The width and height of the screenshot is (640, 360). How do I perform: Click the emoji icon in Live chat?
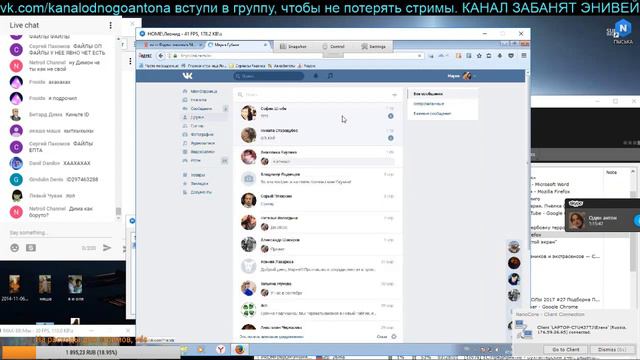coord(15,248)
